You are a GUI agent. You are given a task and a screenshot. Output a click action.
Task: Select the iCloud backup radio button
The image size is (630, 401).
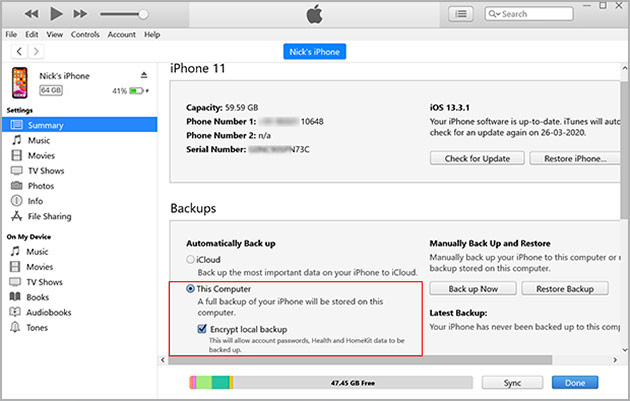pos(190,259)
